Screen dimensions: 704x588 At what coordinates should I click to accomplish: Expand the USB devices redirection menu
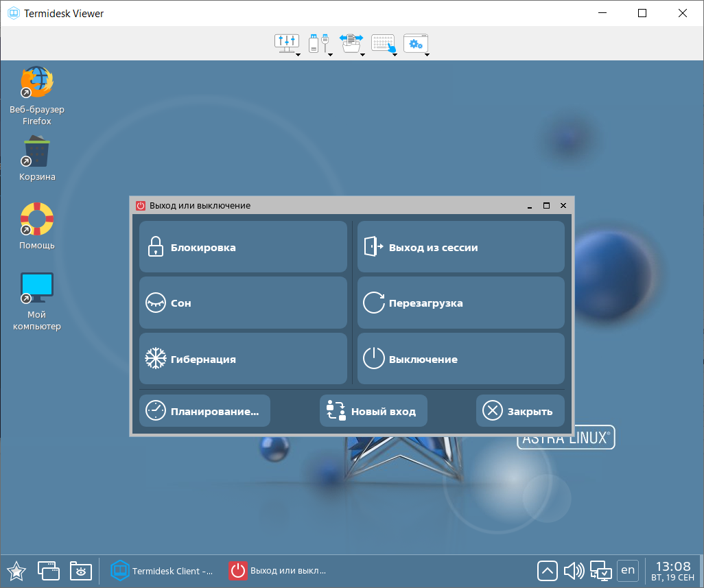click(x=319, y=44)
